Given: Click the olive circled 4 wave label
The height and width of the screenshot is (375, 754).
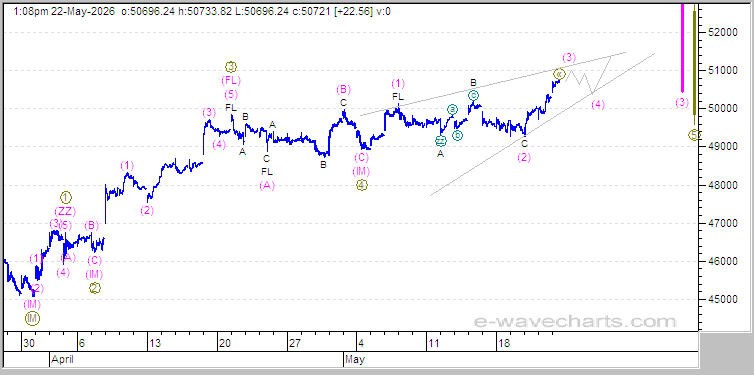Looking at the screenshot, I should 362,185.
